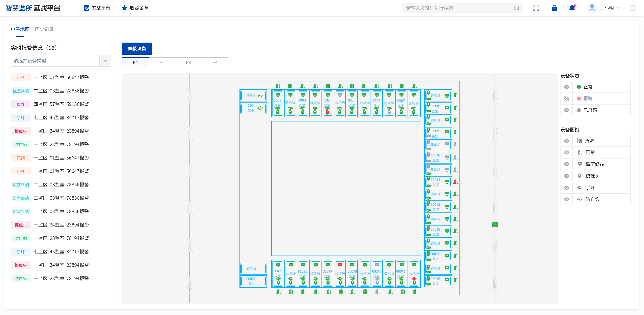Select the F3 floor tab
Viewport: 644px width, 315px height.
188,63
